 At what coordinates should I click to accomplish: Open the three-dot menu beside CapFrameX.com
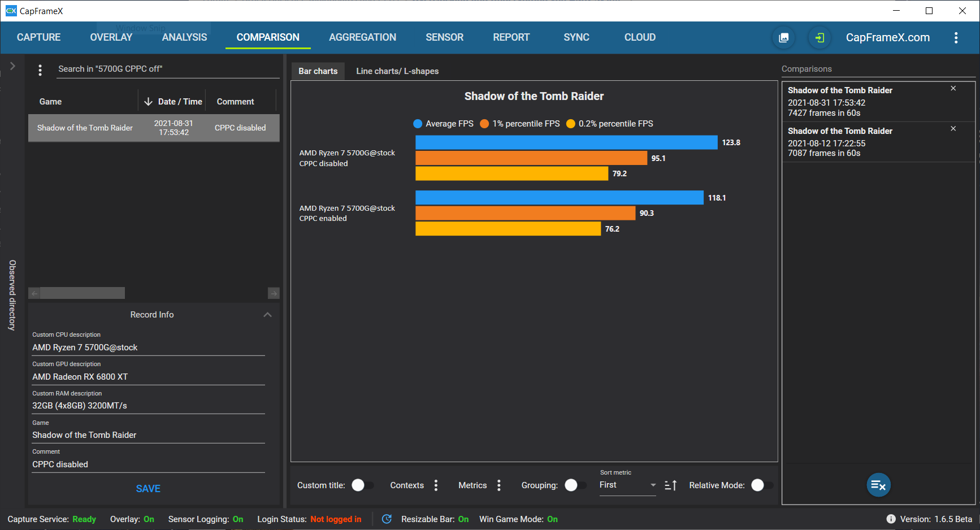(x=956, y=38)
